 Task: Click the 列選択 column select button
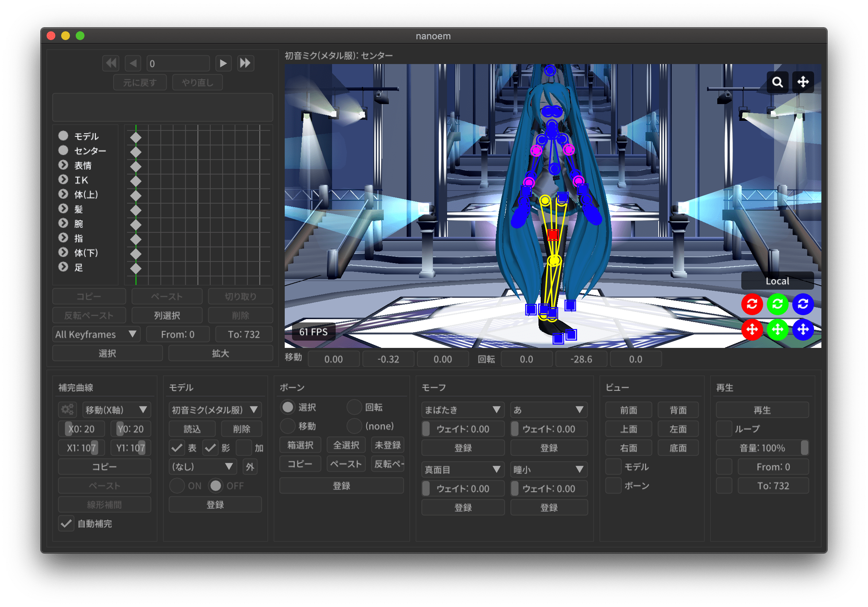(167, 315)
